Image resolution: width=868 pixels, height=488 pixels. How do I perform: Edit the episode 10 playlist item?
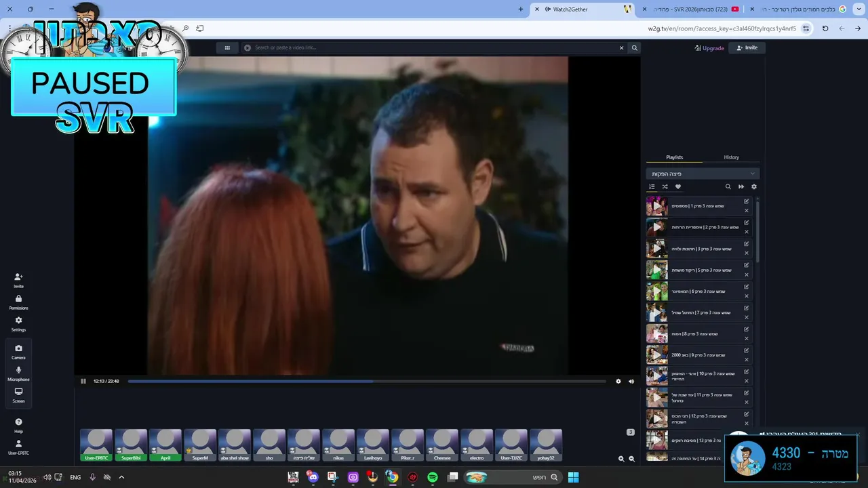(747, 371)
